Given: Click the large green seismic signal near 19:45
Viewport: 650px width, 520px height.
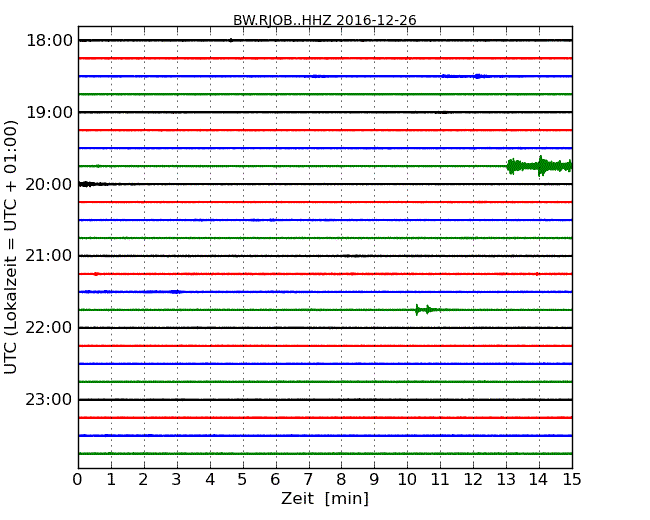Looking at the screenshot, I should point(539,166).
